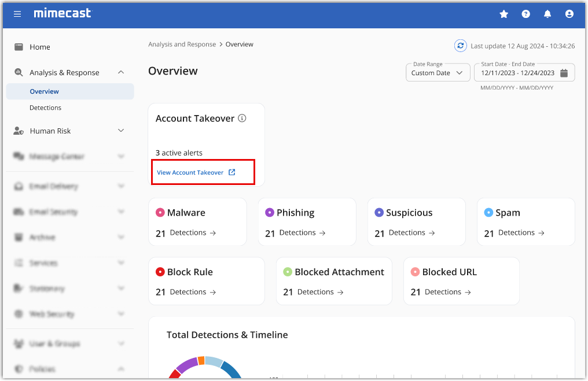Screen dimensions: 588x381
Task: Select Overview in the sidebar
Action: click(x=45, y=91)
